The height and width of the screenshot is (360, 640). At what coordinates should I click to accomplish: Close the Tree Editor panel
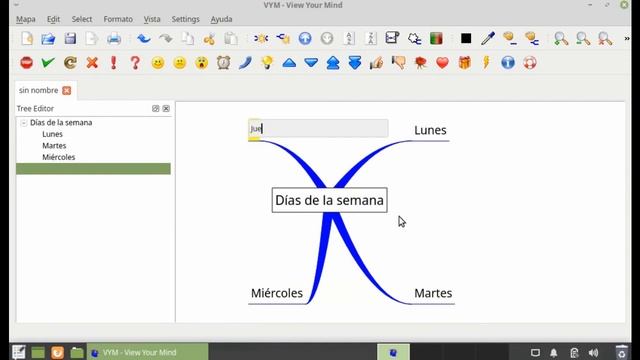click(166, 109)
